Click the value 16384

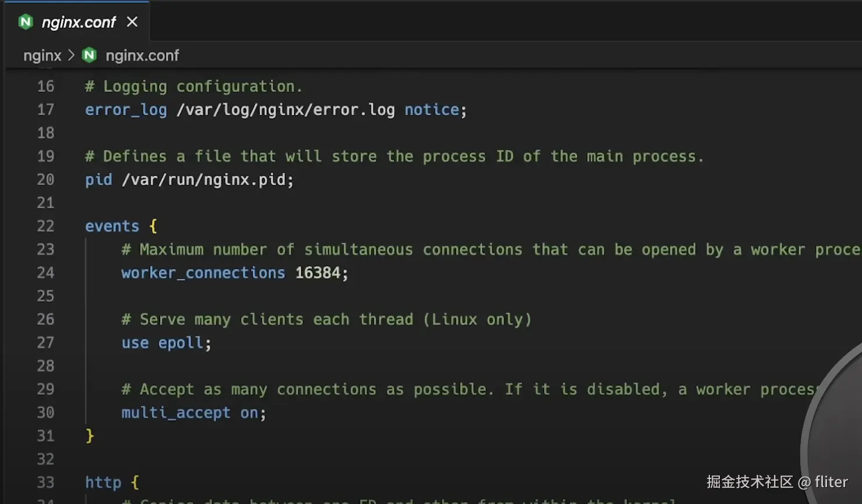pyautogui.click(x=317, y=273)
